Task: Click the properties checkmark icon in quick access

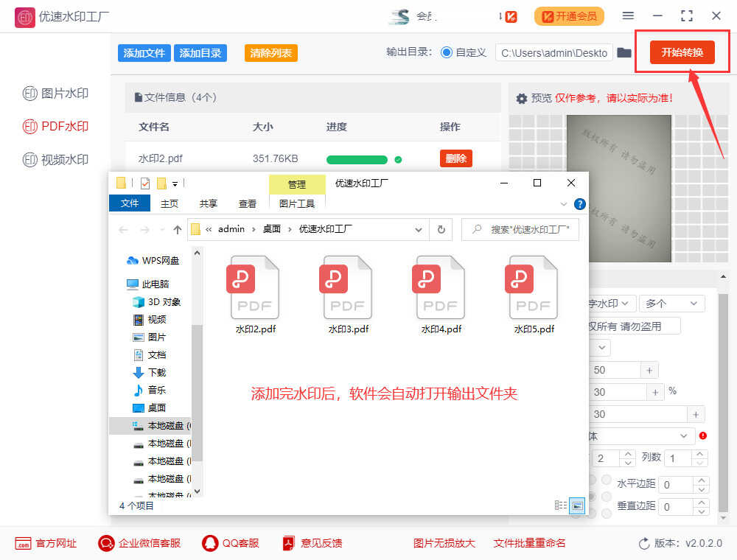Action: [x=145, y=183]
